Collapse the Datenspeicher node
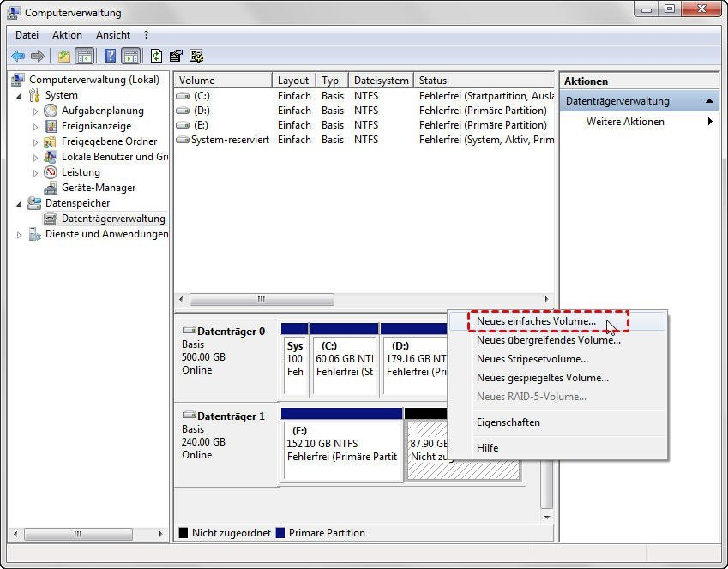Viewport: 728px width, 569px height. point(19,204)
